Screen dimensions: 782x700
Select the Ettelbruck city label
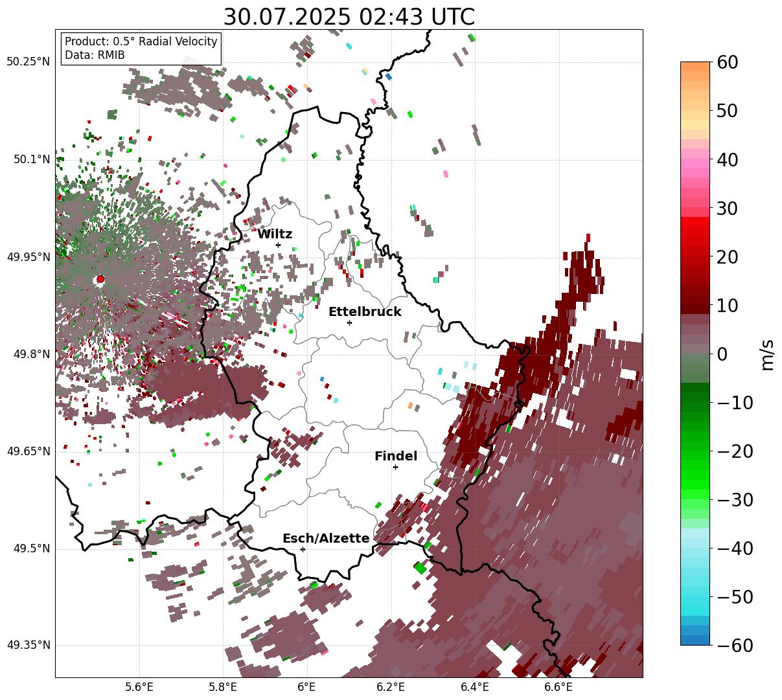coord(365,312)
